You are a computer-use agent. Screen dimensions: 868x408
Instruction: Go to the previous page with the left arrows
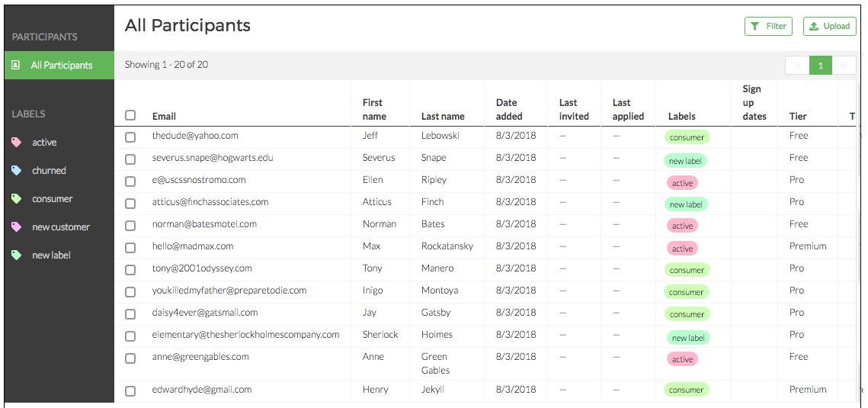[x=797, y=66]
